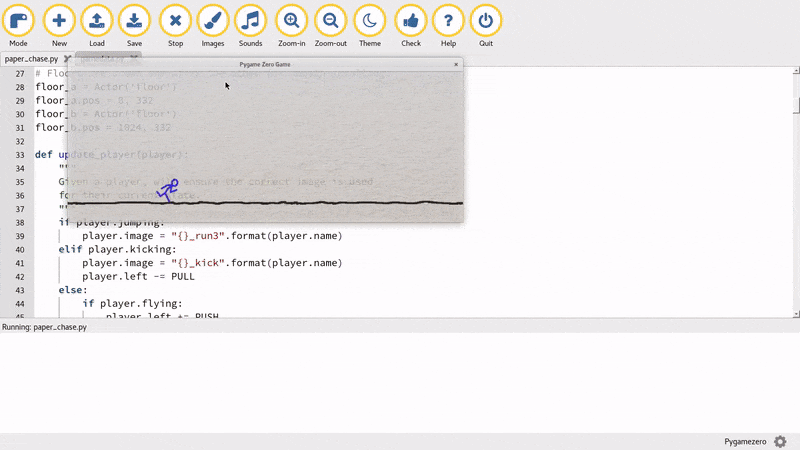Click line 39 player.image run3 code
800x450 pixels.
point(212,236)
